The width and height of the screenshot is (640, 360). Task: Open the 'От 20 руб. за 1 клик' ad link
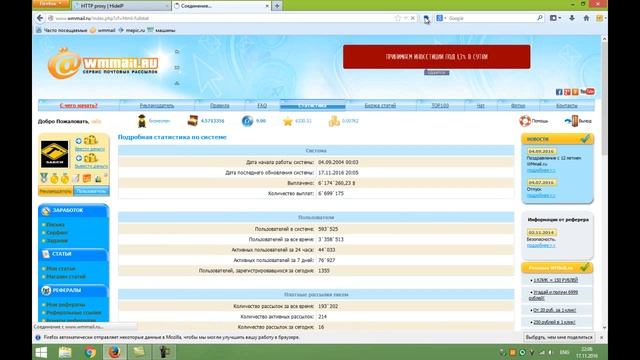(555, 310)
